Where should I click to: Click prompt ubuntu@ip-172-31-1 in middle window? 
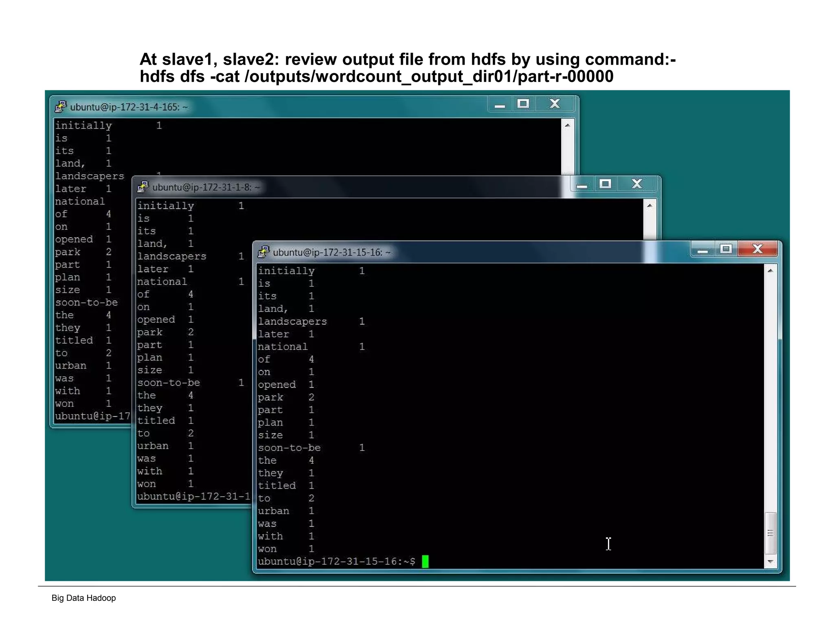[194, 497]
